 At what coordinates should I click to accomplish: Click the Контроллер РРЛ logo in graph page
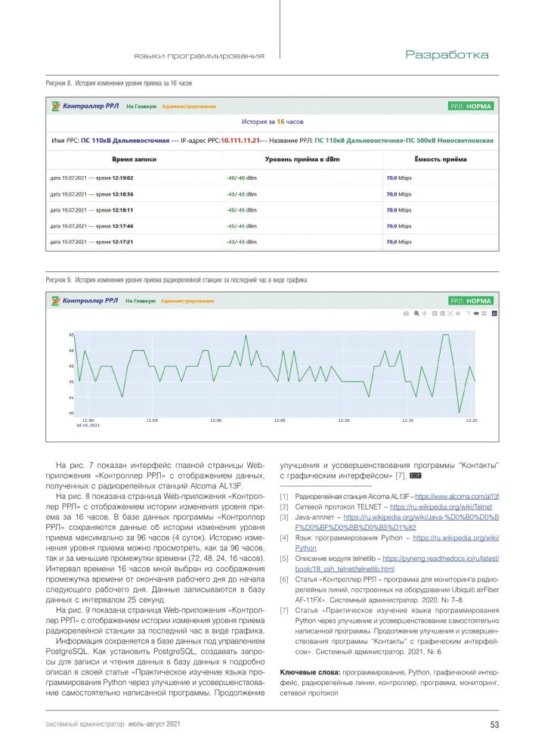click(x=85, y=301)
